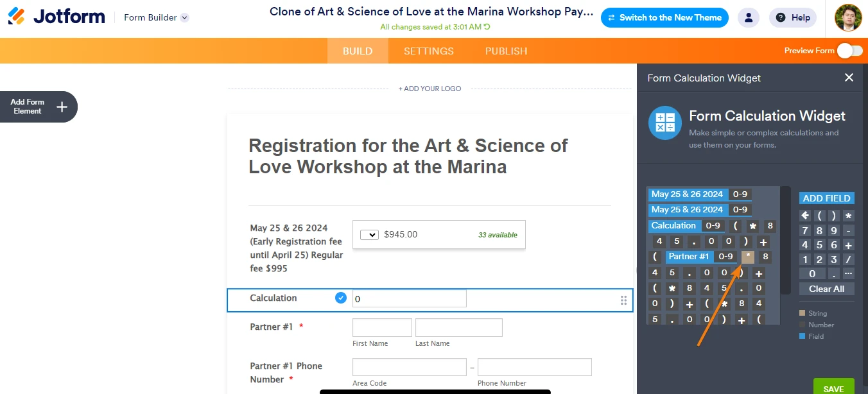This screenshot has height=394, width=868.
Task: Click the more options ellipsis key in keypad
Action: pos(849,274)
